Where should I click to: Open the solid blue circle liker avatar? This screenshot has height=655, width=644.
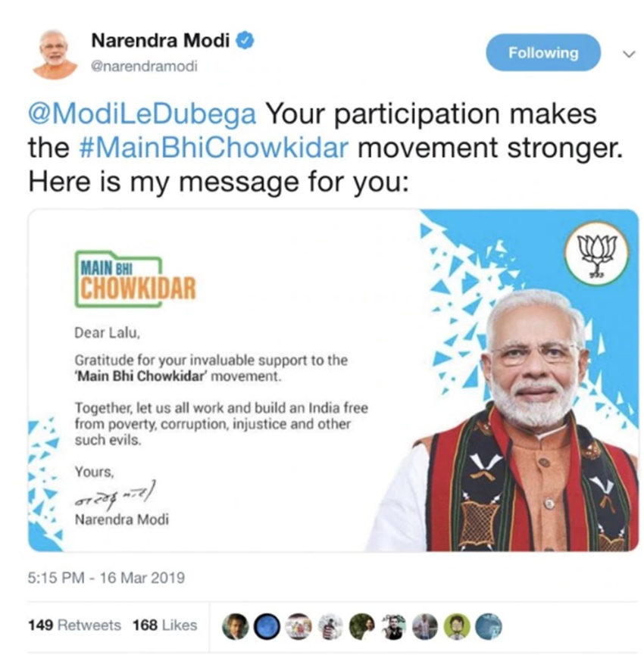click(x=267, y=626)
